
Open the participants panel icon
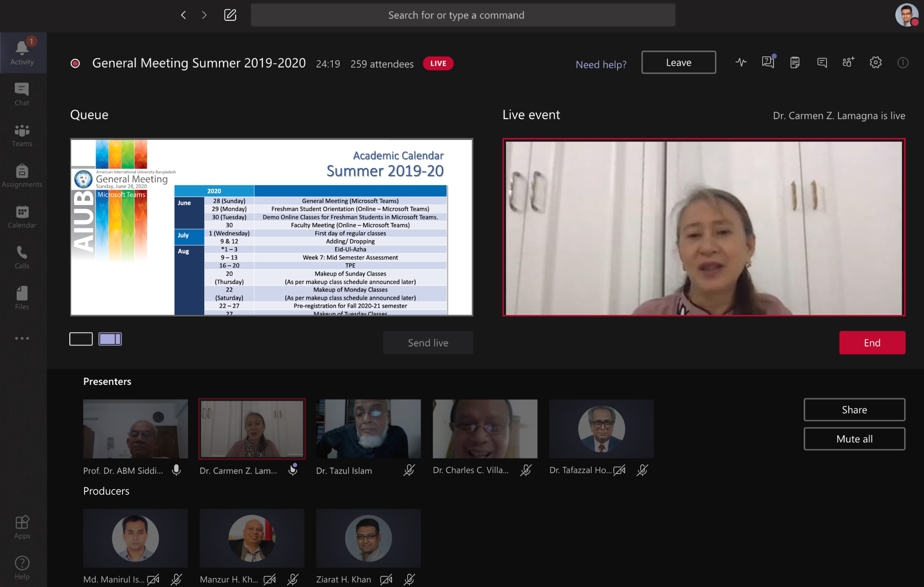pos(849,62)
